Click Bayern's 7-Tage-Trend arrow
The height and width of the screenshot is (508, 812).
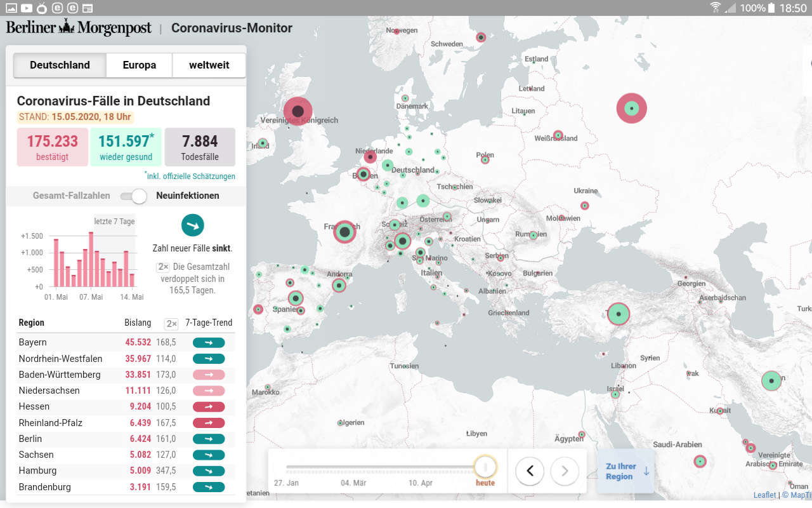pos(209,342)
